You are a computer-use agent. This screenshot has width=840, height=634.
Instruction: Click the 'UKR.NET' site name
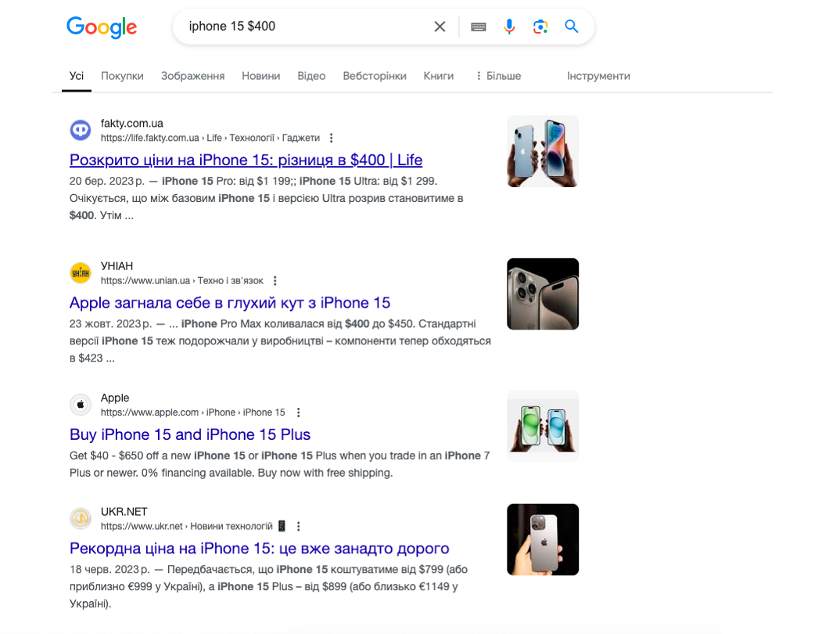coord(124,512)
